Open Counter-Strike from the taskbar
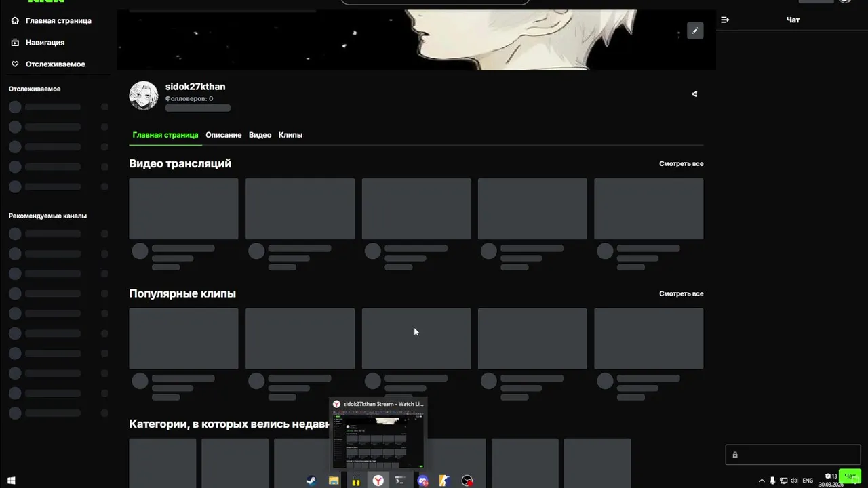This screenshot has width=868, height=488. [x=446, y=481]
